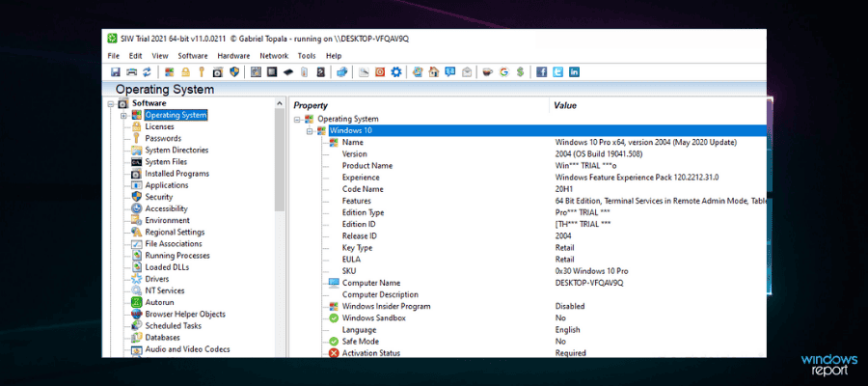Select Security in the sidebar tree

pyautogui.click(x=159, y=197)
